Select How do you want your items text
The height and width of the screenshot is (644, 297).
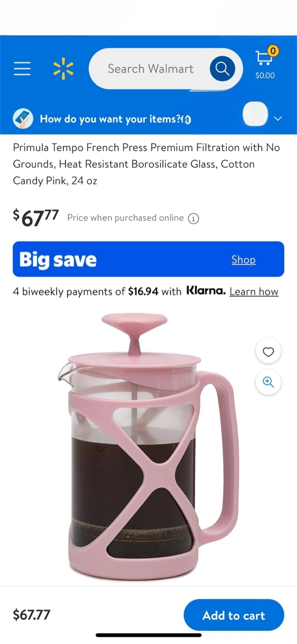[x=110, y=119]
